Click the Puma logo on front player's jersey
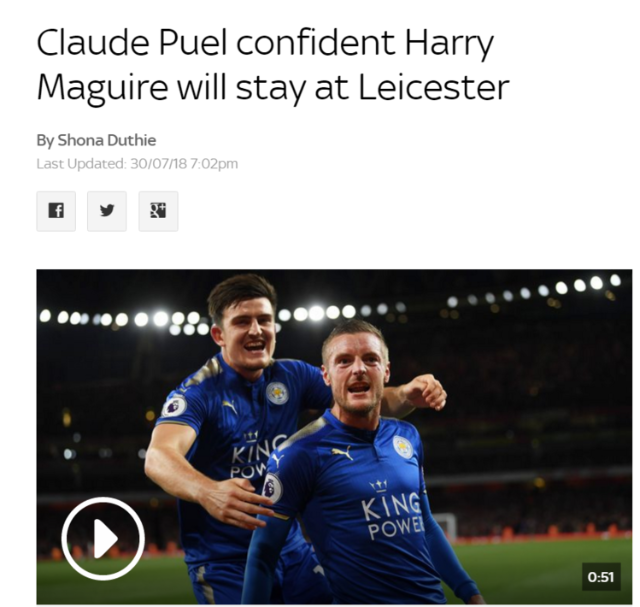640x607 pixels. tap(342, 452)
